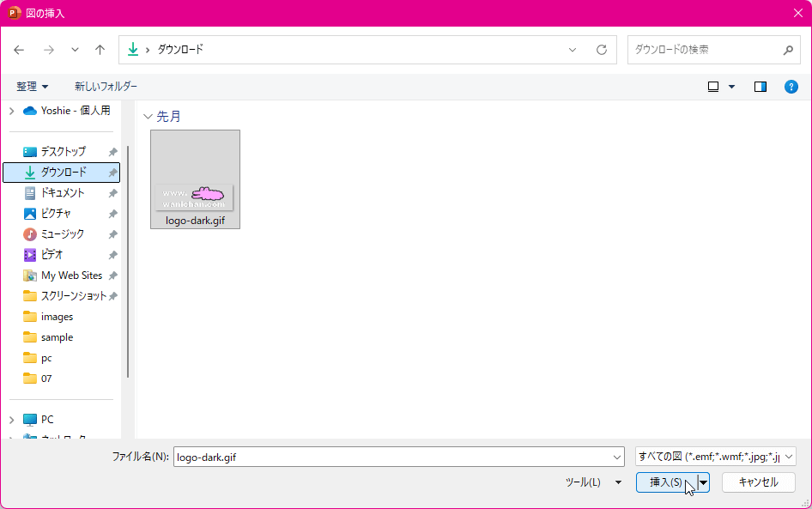The width and height of the screenshot is (812, 509).
Task: Open the 挿入 split-button dropdown arrow
Action: 703,482
